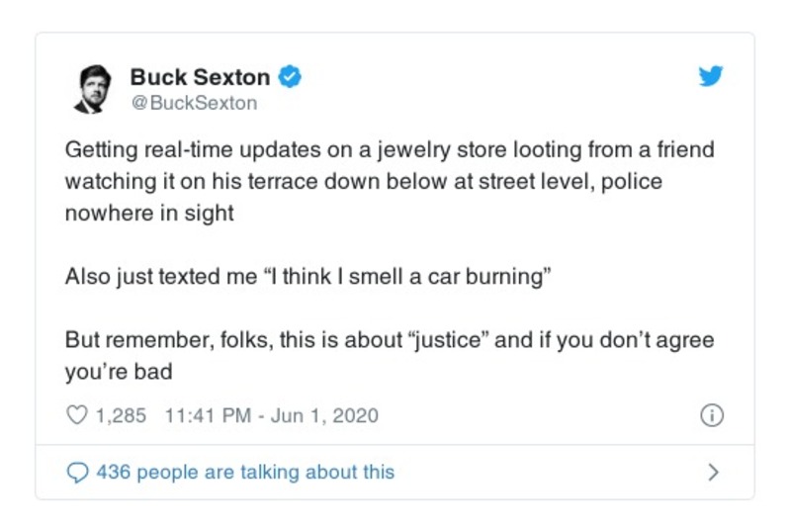Screen dimensions: 790x532
Task: Open the @BuckSexton handle link
Action: tap(193, 103)
